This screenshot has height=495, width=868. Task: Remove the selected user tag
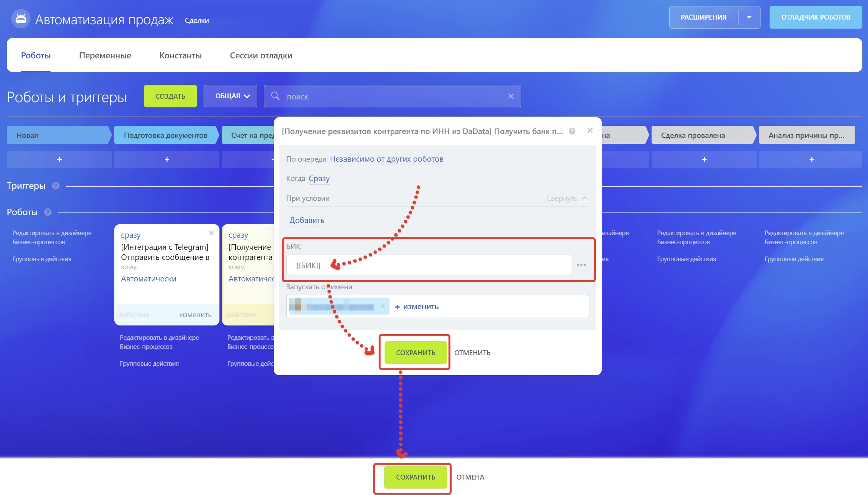click(383, 306)
